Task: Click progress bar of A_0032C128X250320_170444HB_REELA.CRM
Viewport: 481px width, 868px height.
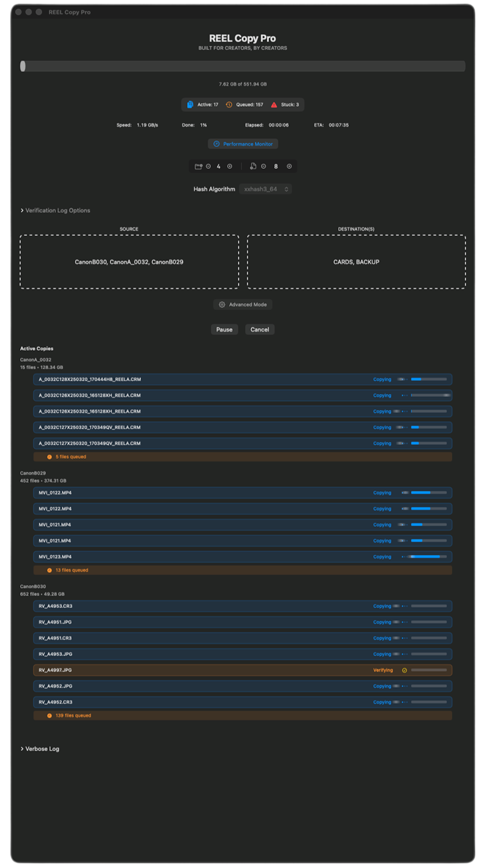Action: (x=429, y=379)
